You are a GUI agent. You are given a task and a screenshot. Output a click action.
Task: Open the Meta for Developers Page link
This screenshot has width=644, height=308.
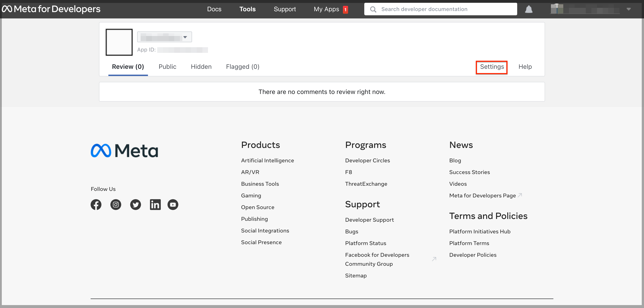483,196
